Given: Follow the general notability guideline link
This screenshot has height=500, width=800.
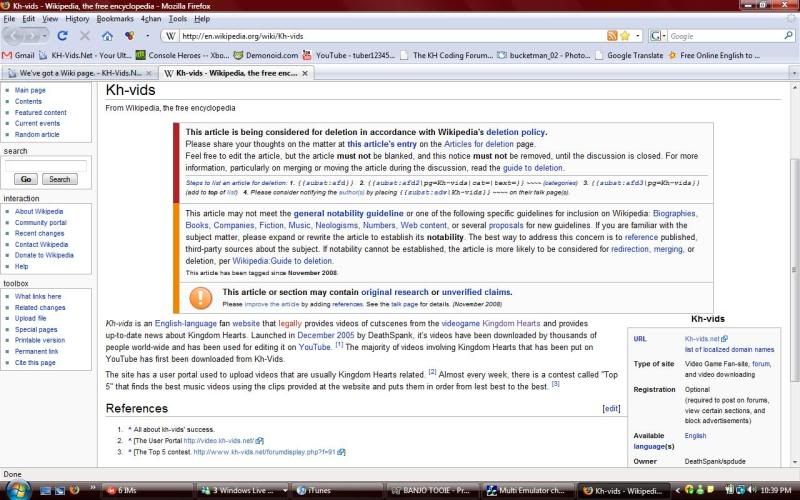Looking at the screenshot, I should [x=348, y=214].
